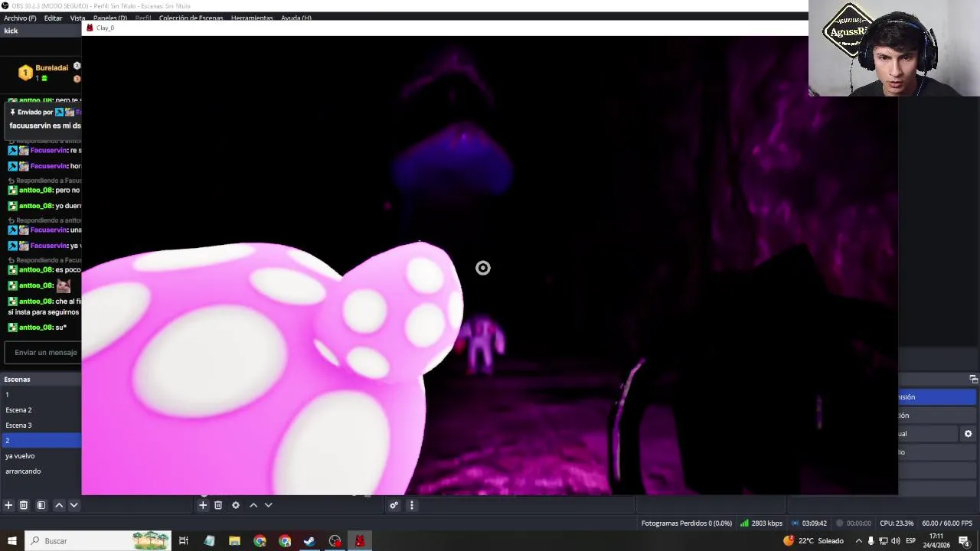This screenshot has width=980, height=551.
Task: Open source properties gear icon
Action: 236,505
